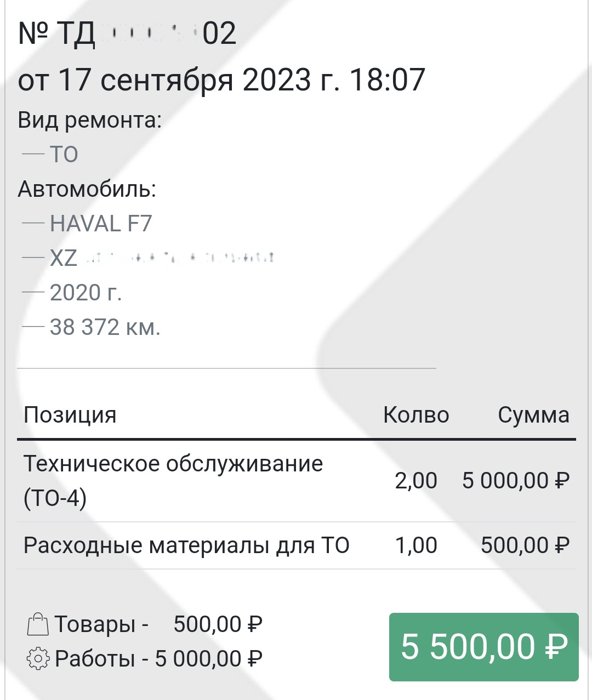Click the gear icon beside Работы

[x=38, y=658]
